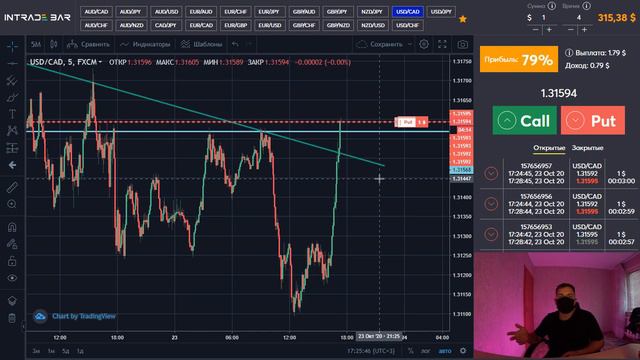Screen dimensions: 640x360
Task: Click the trade amount input field
Action: tap(543, 18)
